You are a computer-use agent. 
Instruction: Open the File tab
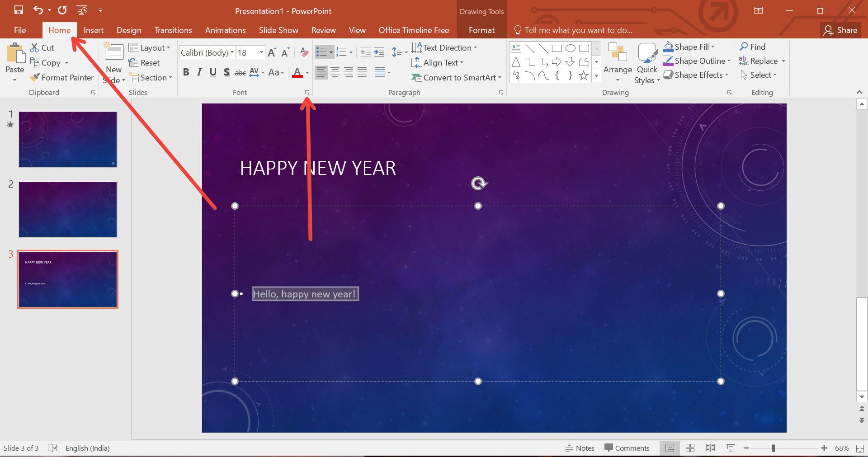tap(20, 30)
